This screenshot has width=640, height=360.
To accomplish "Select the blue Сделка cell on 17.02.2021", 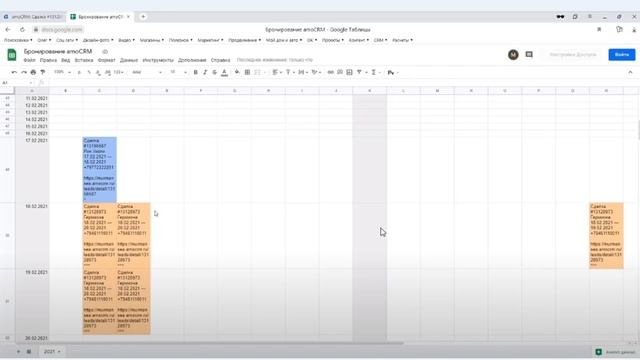I will (x=99, y=170).
